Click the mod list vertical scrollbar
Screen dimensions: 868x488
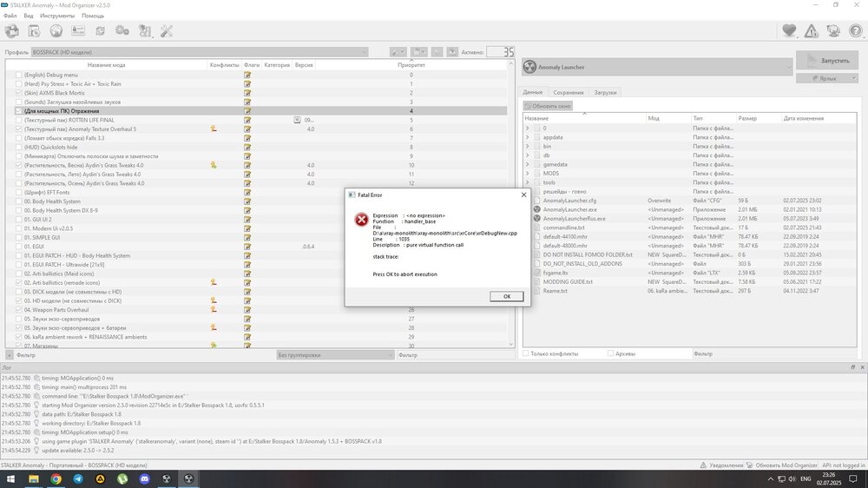[511, 204]
